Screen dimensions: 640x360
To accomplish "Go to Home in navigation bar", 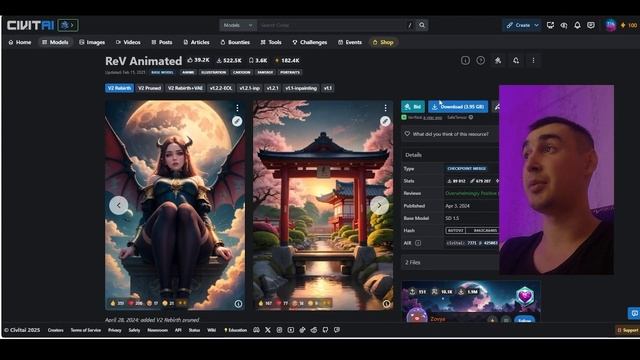I will tap(20, 42).
